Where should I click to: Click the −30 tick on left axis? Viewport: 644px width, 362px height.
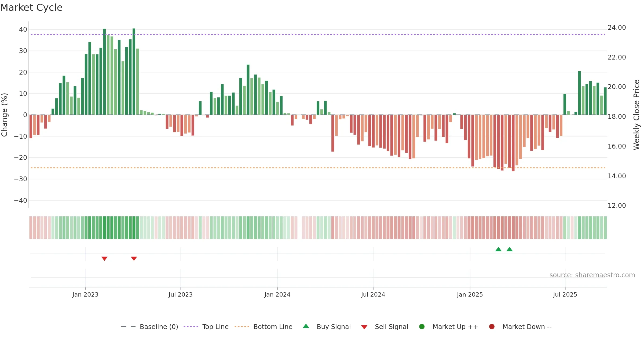tap(21, 179)
